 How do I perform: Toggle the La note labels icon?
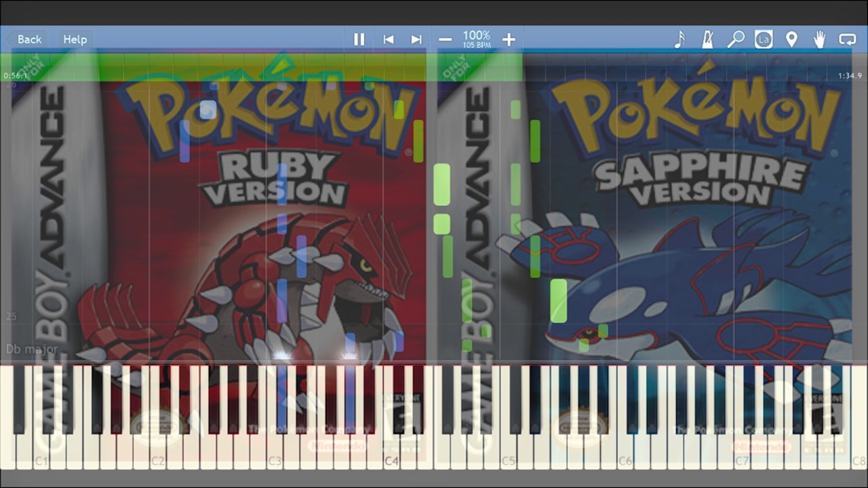pyautogui.click(x=764, y=39)
